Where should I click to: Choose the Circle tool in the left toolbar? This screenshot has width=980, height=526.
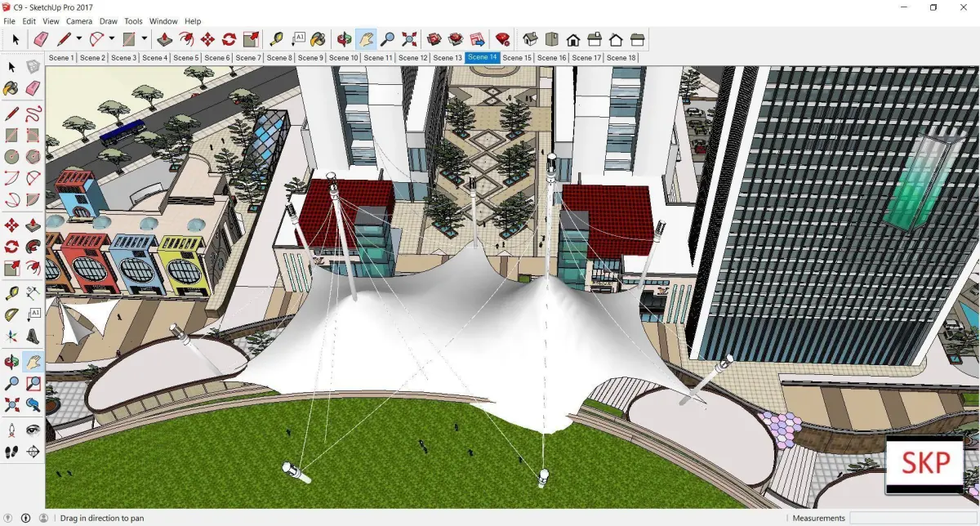[x=11, y=156]
